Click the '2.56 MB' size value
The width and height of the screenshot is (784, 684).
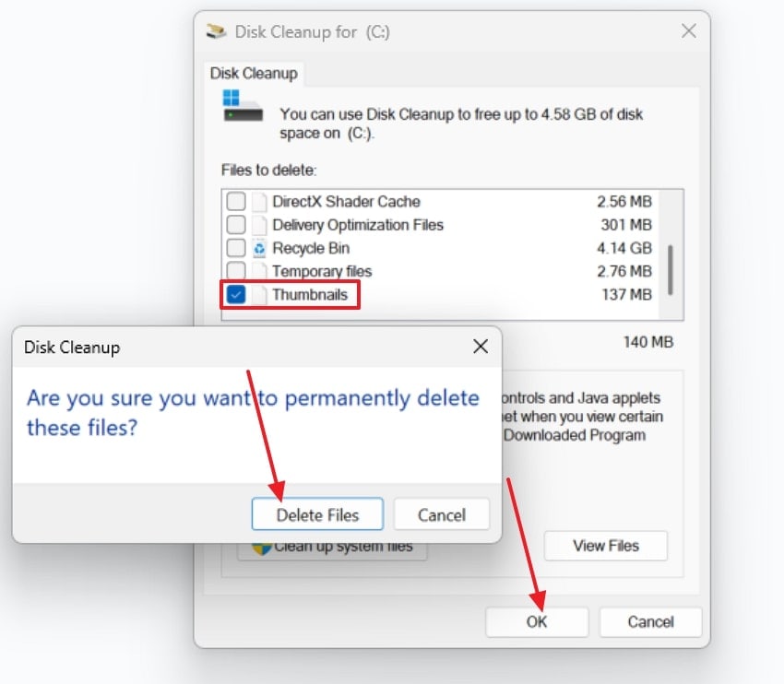click(x=624, y=201)
